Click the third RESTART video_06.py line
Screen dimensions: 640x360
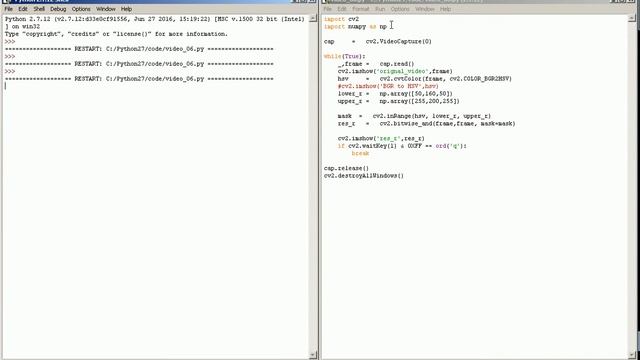139,79
